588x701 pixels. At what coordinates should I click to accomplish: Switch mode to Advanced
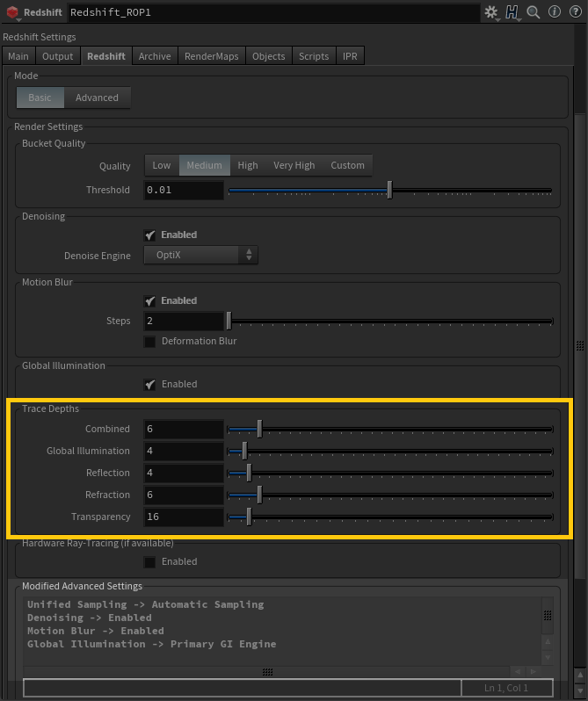tap(97, 98)
